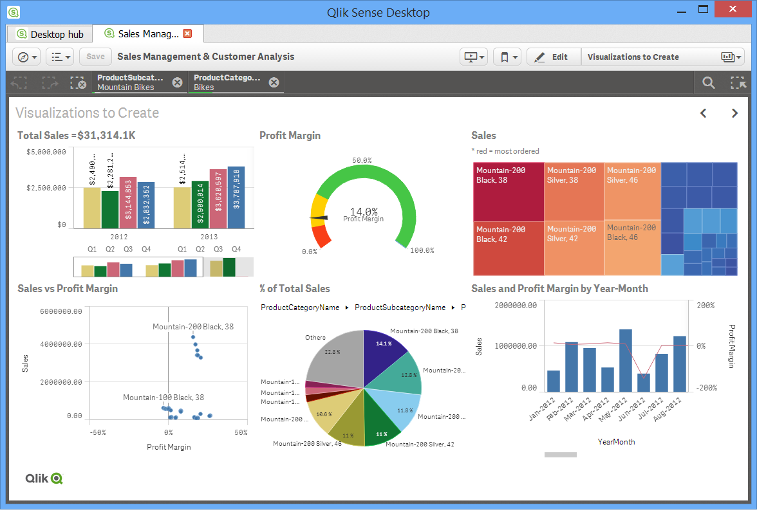Click the treemap cell Mountain-200 Silver, 46

tap(632, 190)
